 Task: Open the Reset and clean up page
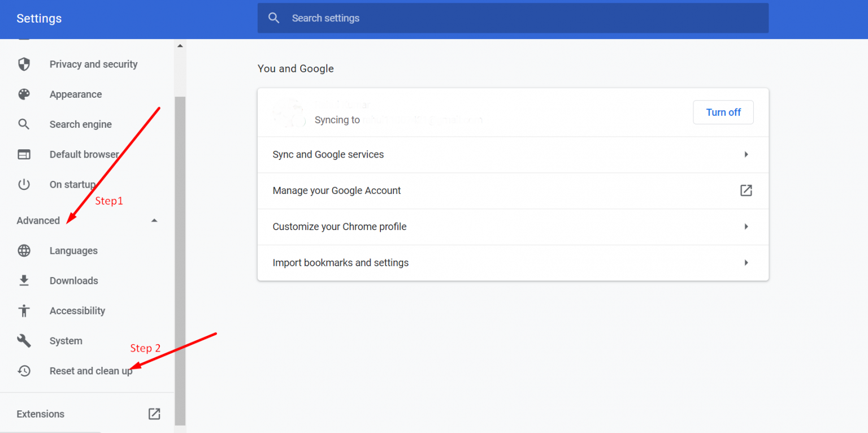(x=90, y=371)
